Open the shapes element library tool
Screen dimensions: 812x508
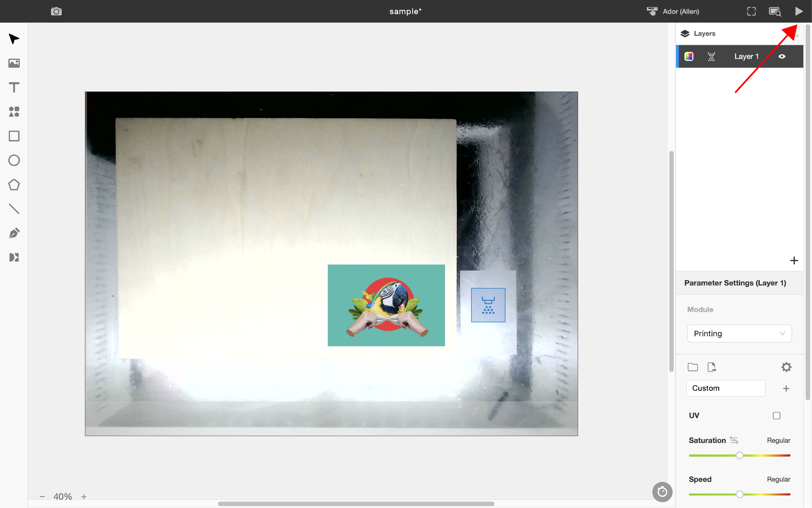point(14,112)
